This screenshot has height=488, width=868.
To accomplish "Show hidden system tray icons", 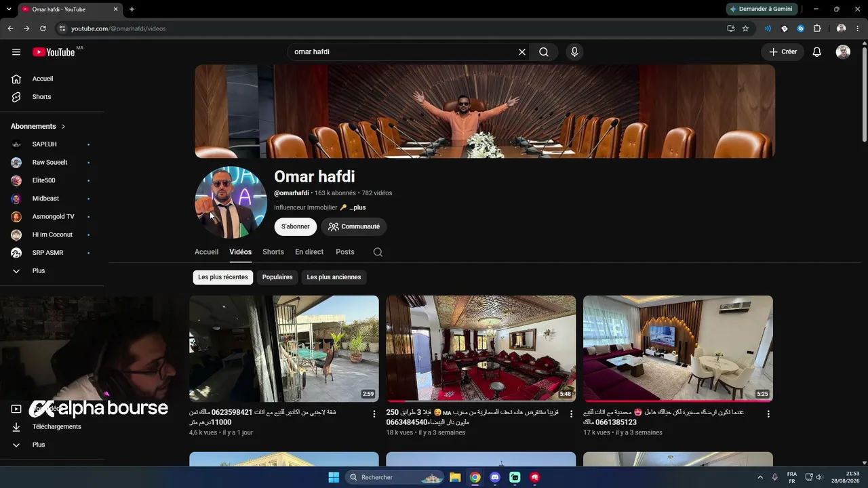I will point(760,477).
